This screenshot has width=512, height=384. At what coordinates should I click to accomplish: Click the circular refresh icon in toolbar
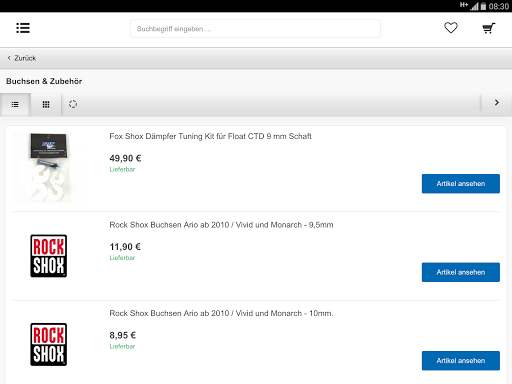click(x=73, y=104)
